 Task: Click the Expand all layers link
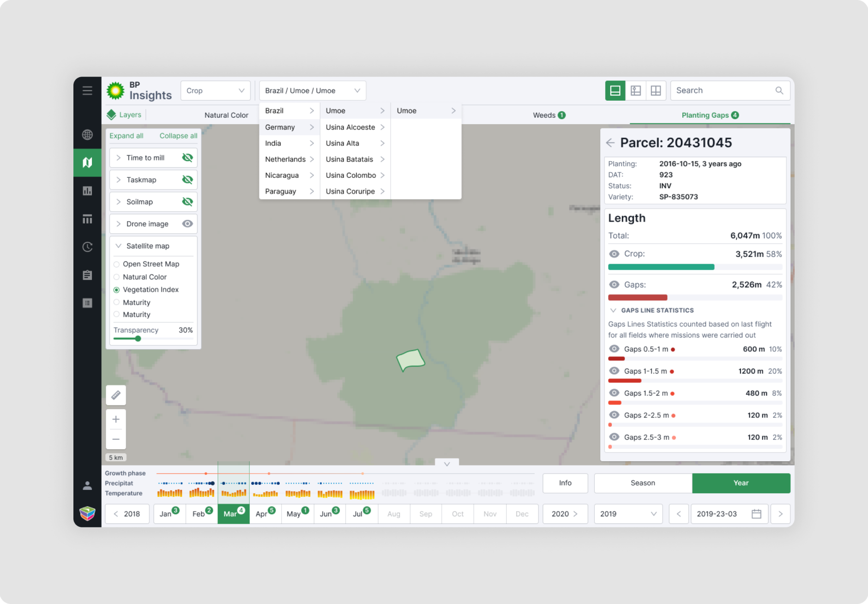coord(127,135)
